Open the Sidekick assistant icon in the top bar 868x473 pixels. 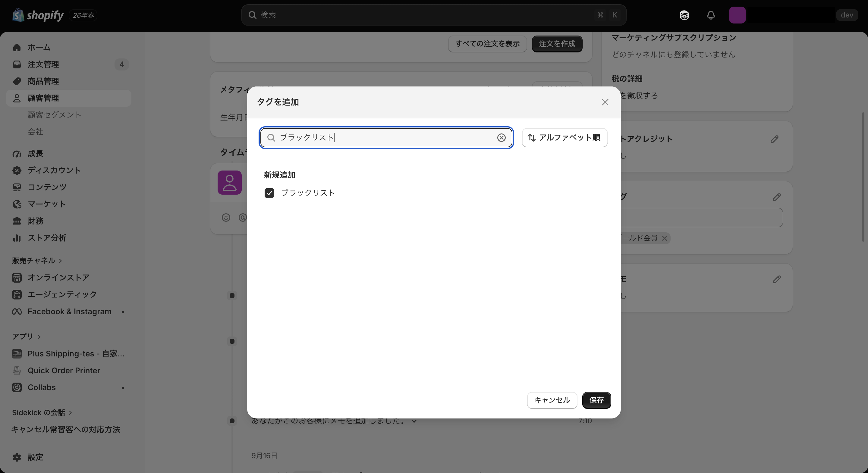point(684,15)
